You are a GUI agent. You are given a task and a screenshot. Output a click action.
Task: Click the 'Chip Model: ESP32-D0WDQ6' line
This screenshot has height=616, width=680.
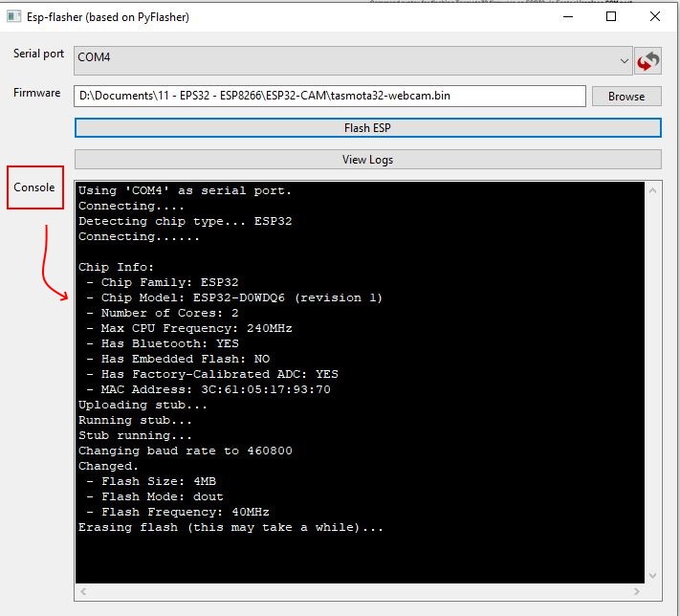tap(234, 297)
